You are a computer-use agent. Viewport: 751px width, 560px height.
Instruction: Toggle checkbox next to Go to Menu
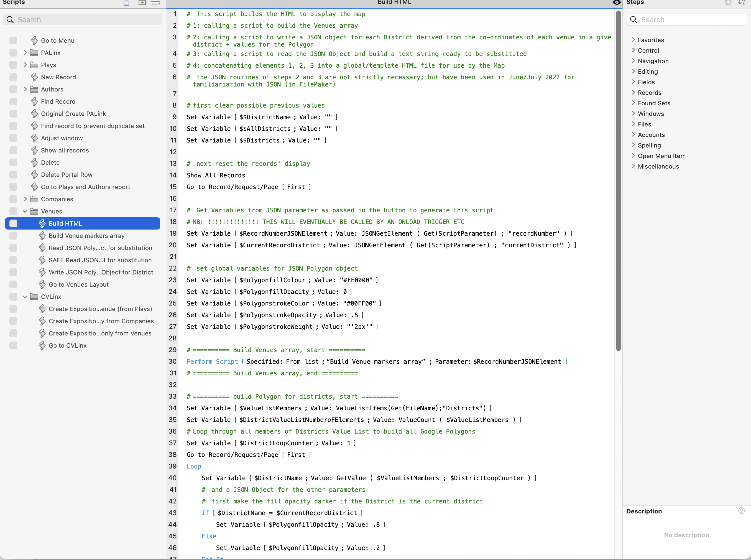coord(14,41)
